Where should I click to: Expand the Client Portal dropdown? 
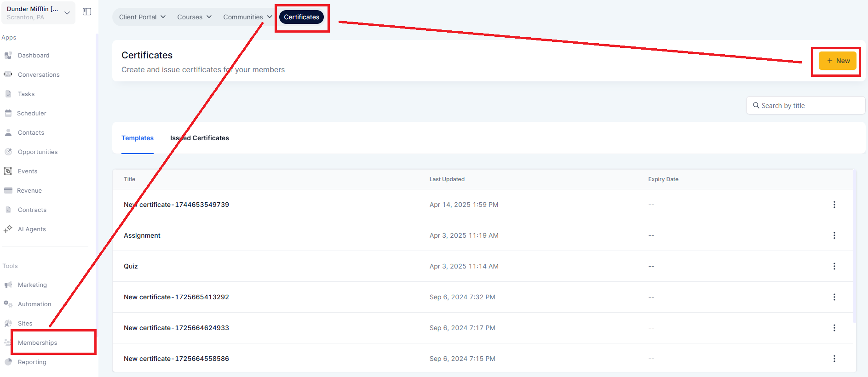[142, 17]
